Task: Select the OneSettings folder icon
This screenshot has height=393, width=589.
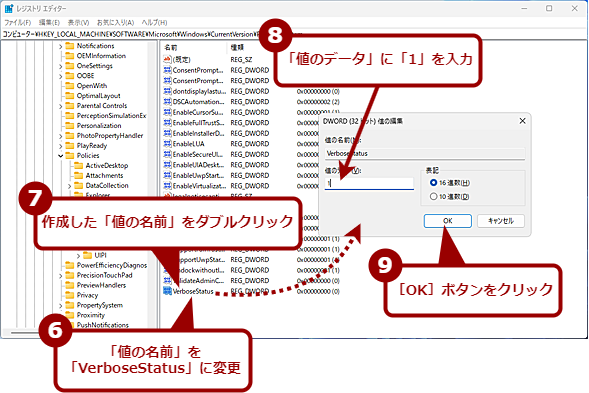Action: coord(69,66)
